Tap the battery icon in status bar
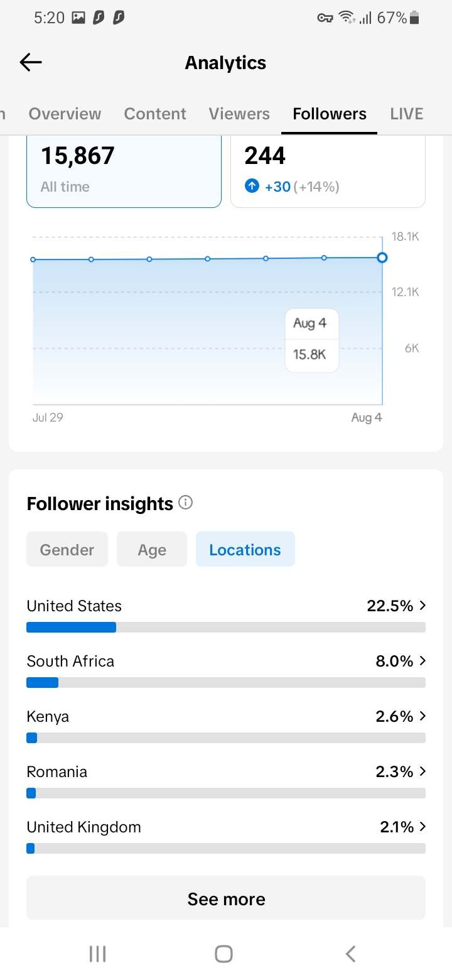The image size is (452, 980). (414, 18)
